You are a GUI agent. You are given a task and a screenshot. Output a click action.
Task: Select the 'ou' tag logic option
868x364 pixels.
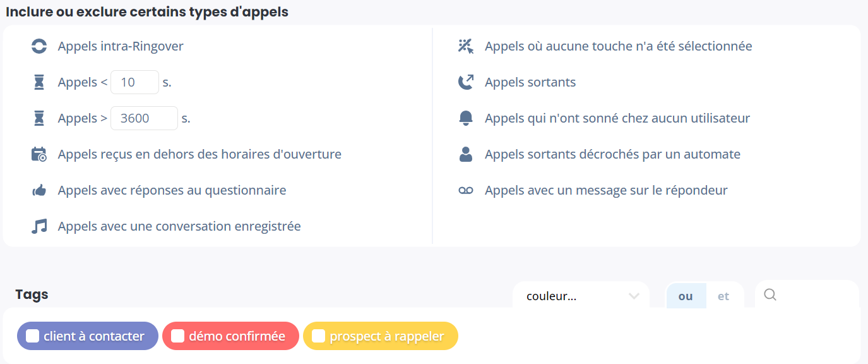tap(686, 296)
